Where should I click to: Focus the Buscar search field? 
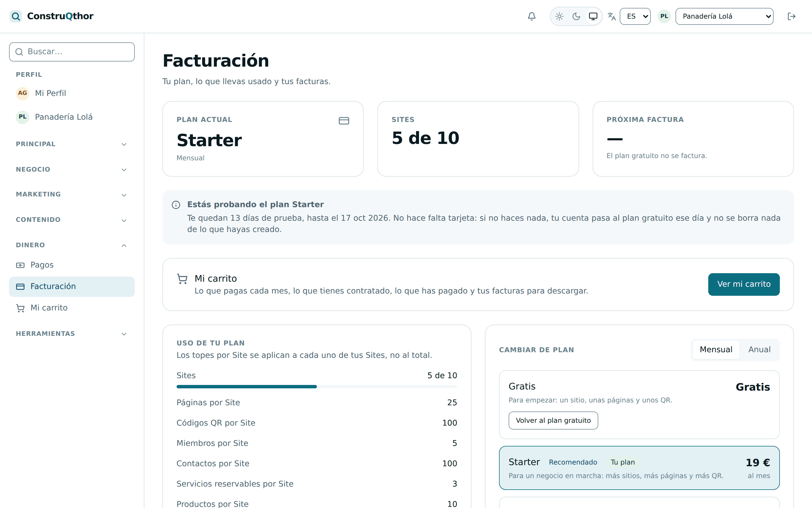(72, 52)
